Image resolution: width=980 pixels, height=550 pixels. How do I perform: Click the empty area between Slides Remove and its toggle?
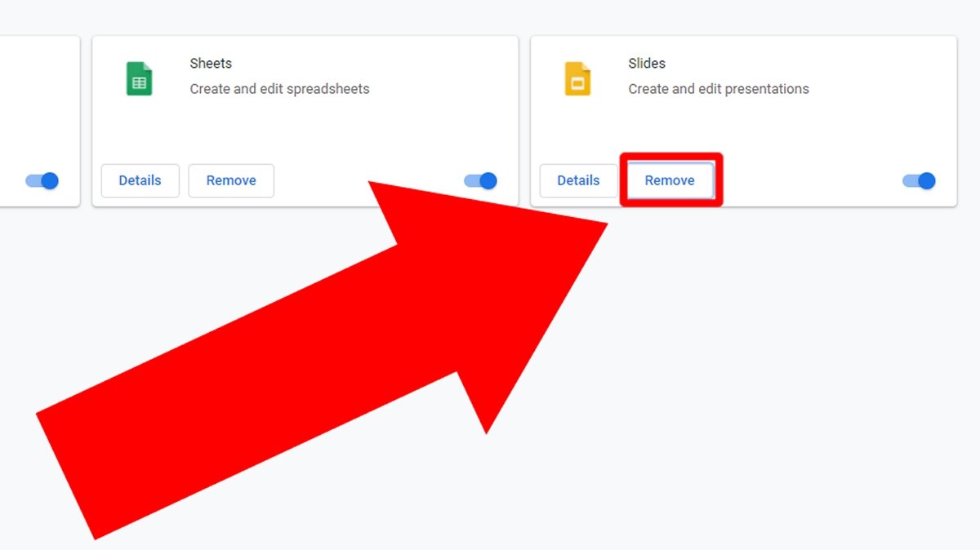(808, 180)
